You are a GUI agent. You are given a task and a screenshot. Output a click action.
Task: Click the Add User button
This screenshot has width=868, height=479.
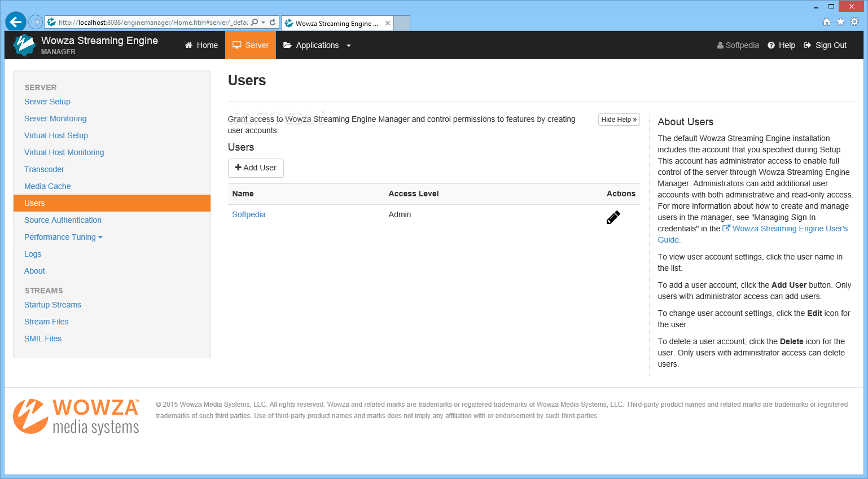256,168
